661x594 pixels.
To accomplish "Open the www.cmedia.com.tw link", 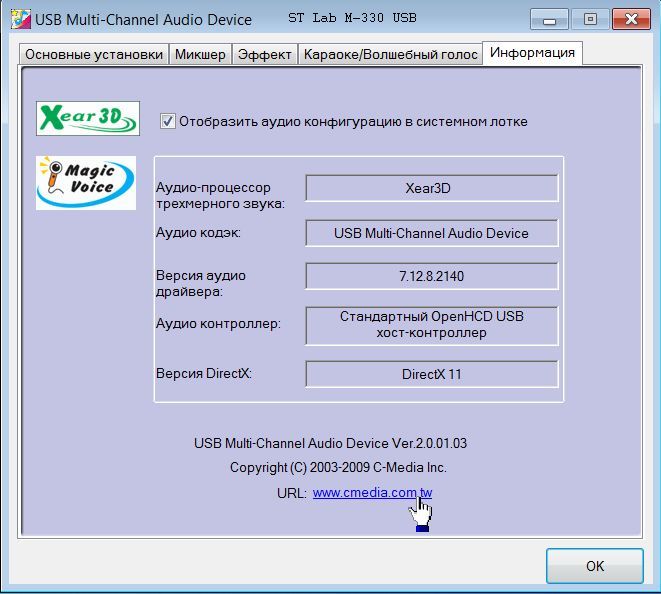I will 372,492.
